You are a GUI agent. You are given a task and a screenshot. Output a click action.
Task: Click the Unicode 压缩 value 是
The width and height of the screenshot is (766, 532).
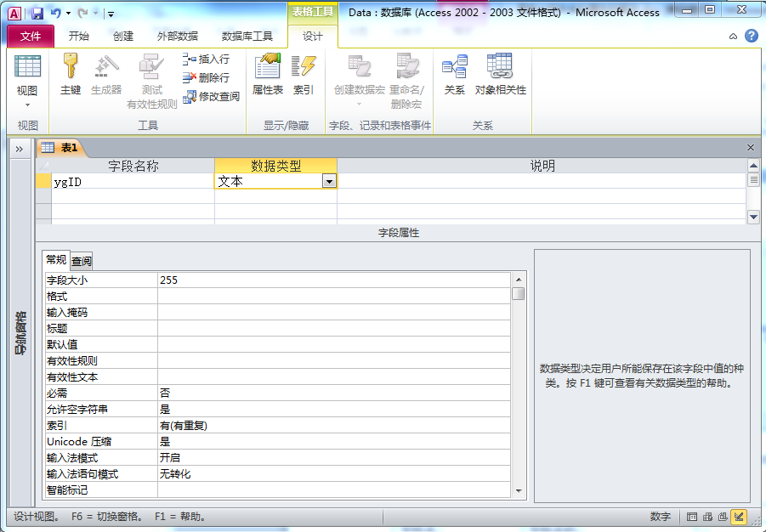click(333, 442)
